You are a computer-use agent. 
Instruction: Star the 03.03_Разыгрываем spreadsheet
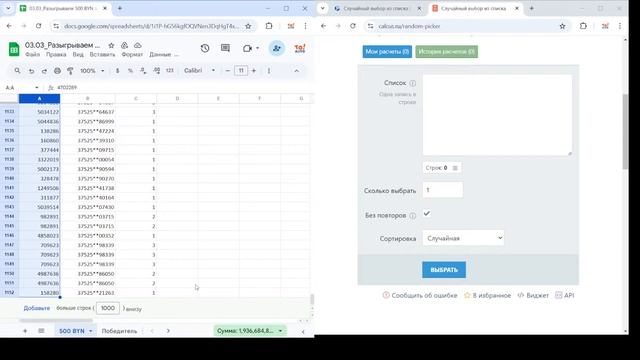pos(111,45)
